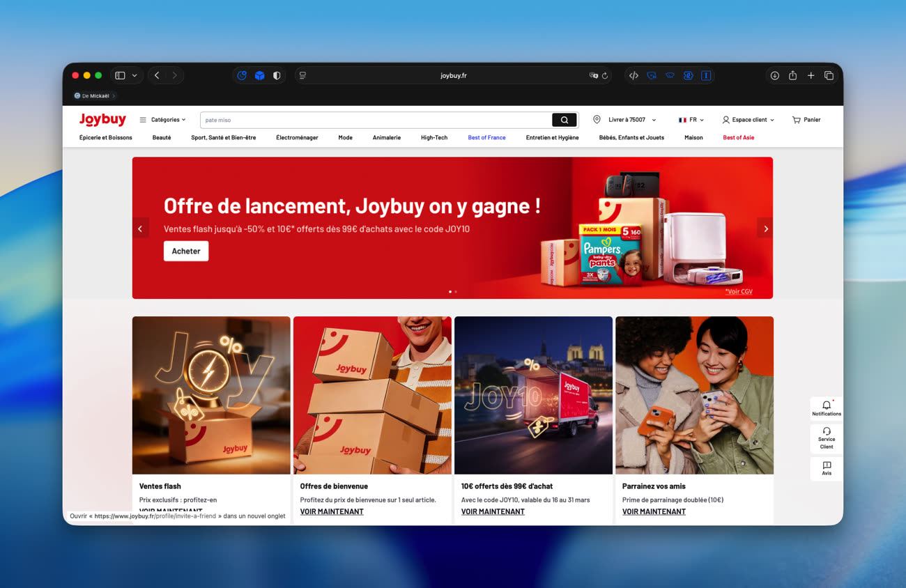The image size is (906, 588).
Task: Open the FR language dropdown
Action: [x=691, y=120]
